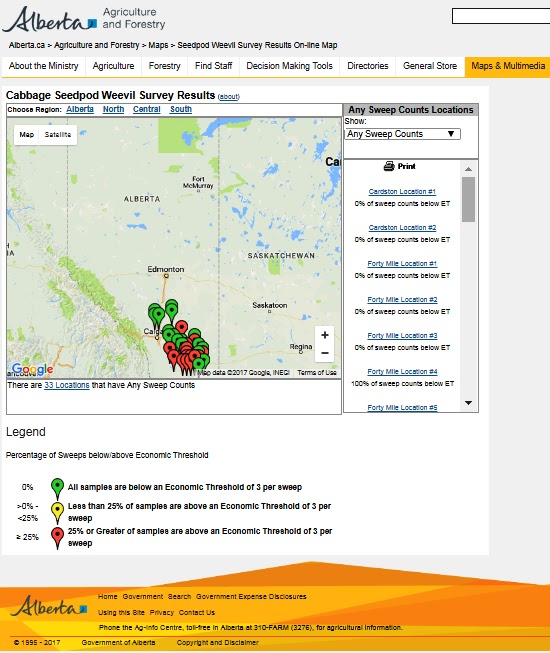
Task: Click the 33 Locations link
Action: pos(67,385)
